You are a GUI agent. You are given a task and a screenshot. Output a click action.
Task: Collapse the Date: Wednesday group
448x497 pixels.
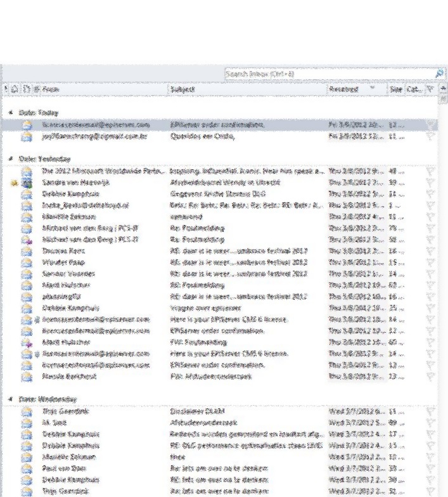[10, 399]
